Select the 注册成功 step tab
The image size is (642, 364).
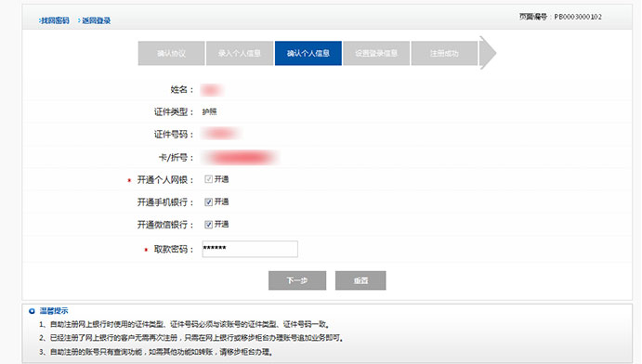(444, 53)
